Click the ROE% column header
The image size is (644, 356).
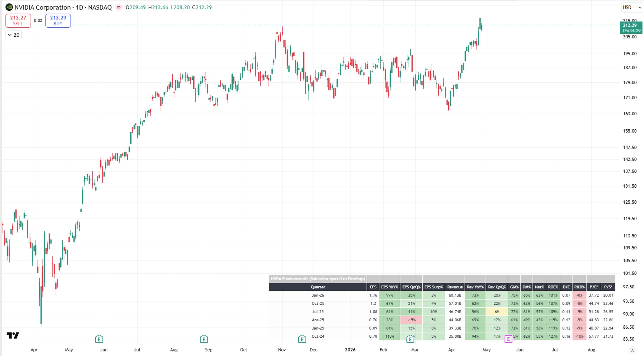[553, 287]
